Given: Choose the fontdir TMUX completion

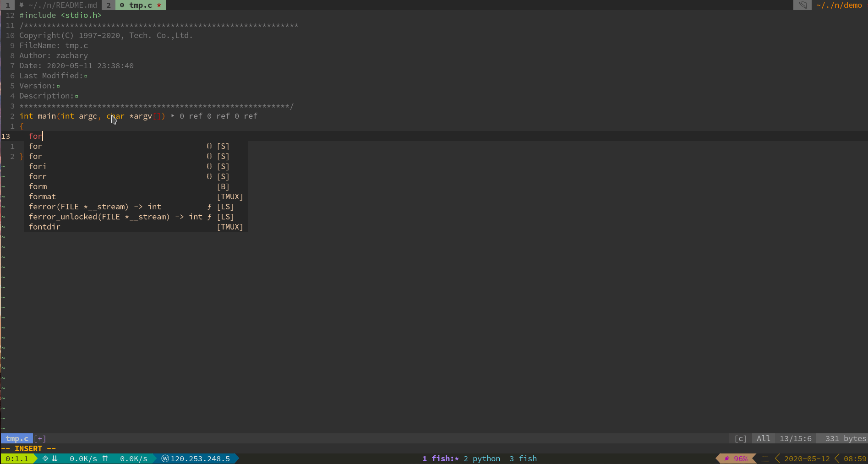Looking at the screenshot, I should tap(136, 227).
